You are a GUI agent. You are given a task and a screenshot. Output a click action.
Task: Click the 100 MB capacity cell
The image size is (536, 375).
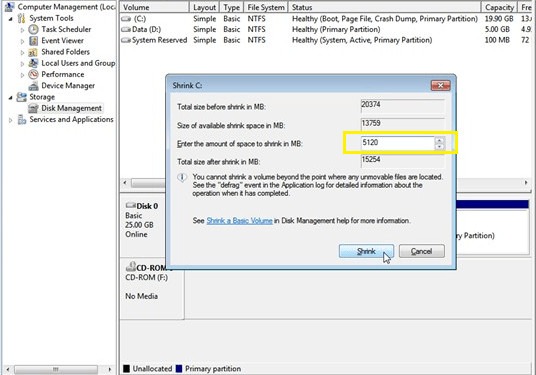click(497, 40)
